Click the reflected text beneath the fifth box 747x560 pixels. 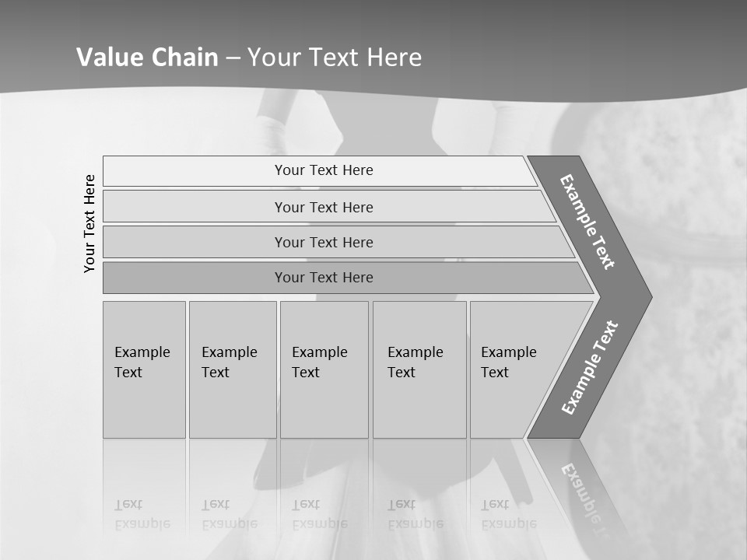[x=509, y=514]
